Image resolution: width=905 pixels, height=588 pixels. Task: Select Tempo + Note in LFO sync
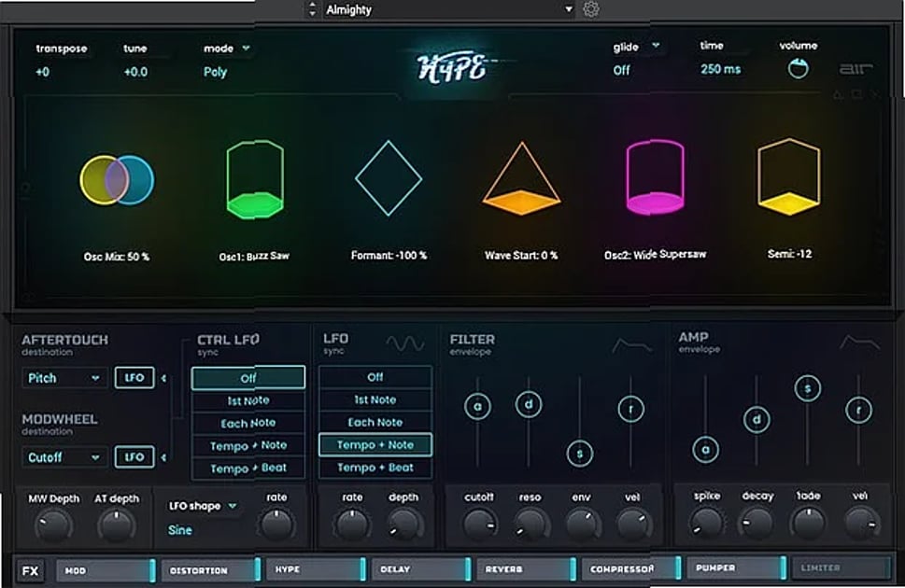pyautogui.click(x=375, y=445)
